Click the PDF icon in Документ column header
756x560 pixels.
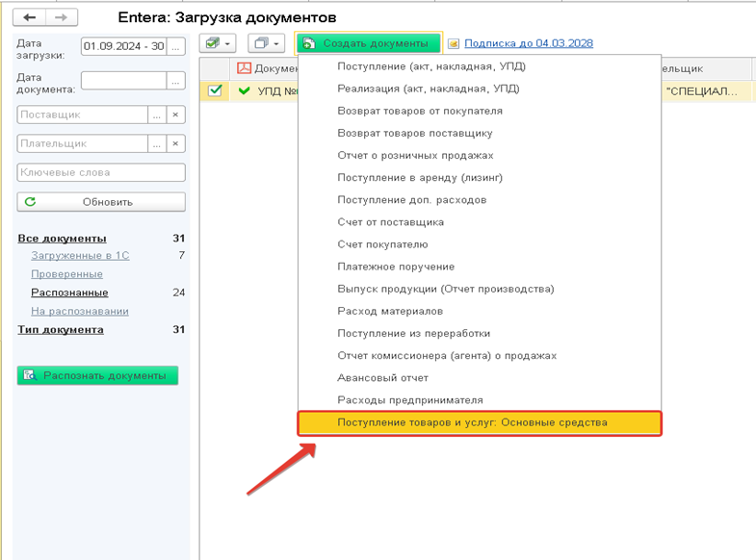(x=244, y=68)
